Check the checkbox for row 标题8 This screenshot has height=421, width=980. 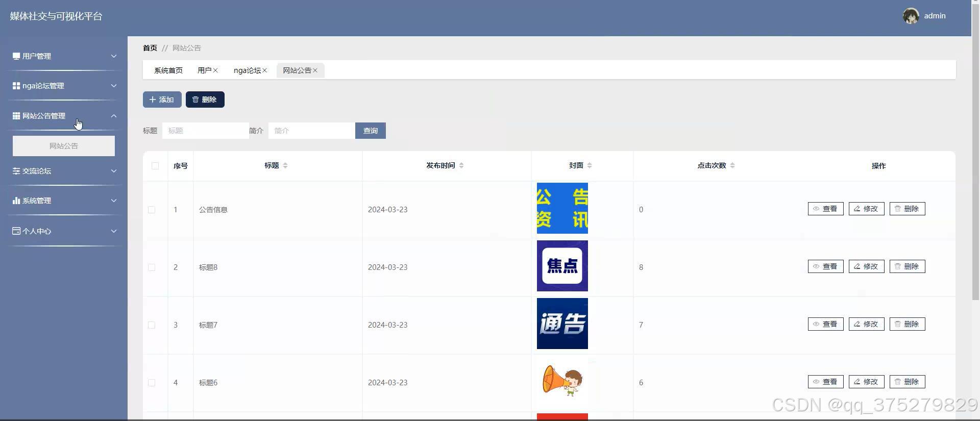[152, 267]
